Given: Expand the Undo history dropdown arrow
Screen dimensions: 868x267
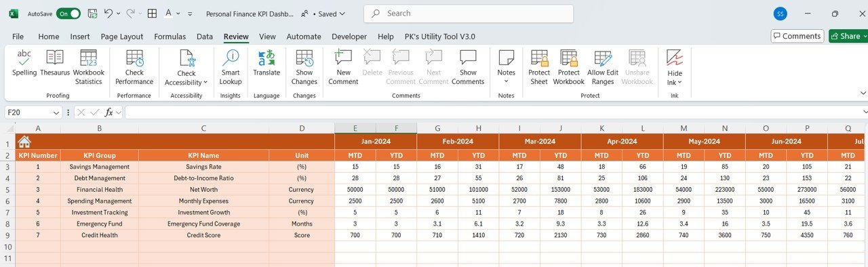Looking at the screenshot, I should pos(119,14).
